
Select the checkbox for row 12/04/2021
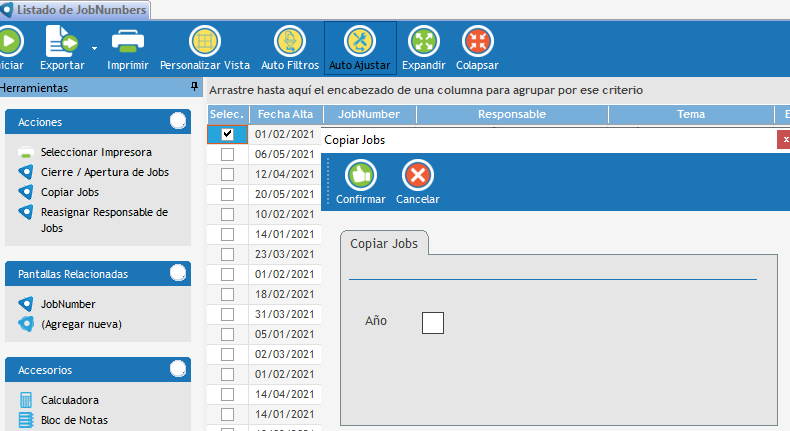(x=227, y=174)
